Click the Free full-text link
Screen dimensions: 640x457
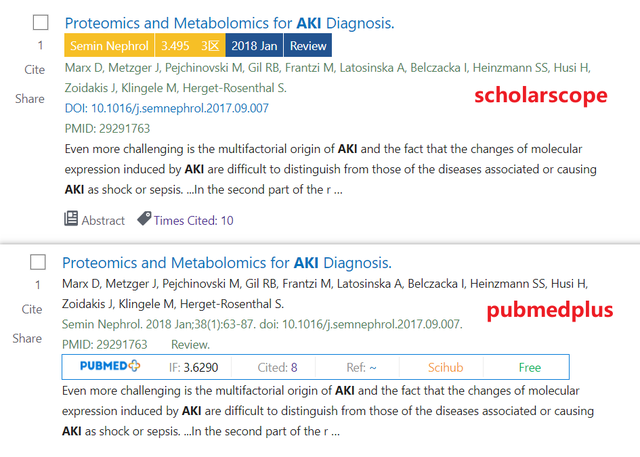click(x=530, y=367)
